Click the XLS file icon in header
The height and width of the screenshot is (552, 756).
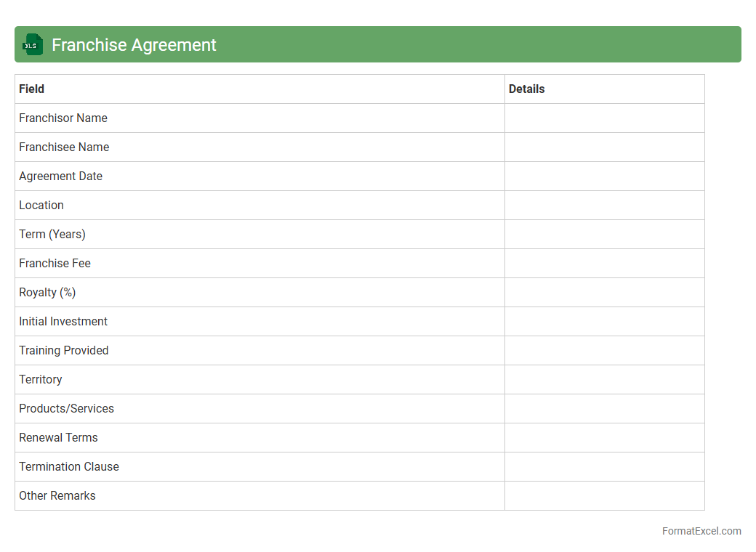pos(32,45)
